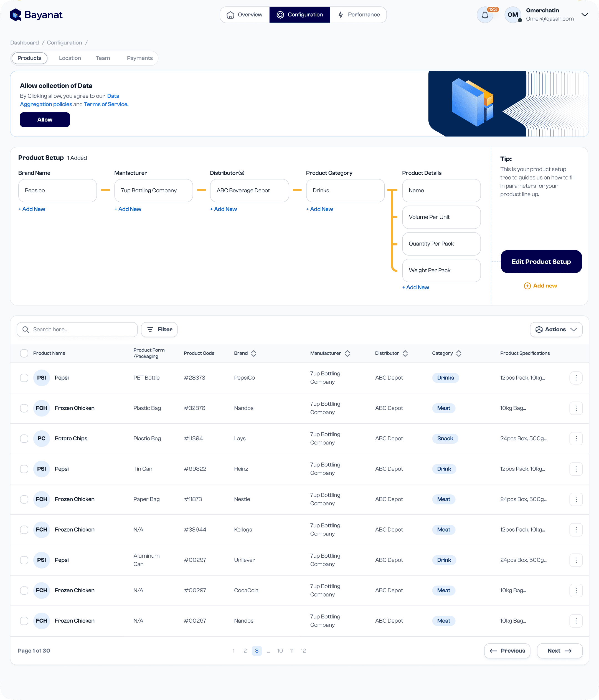
Task: Open the Filter options
Action: click(x=159, y=329)
